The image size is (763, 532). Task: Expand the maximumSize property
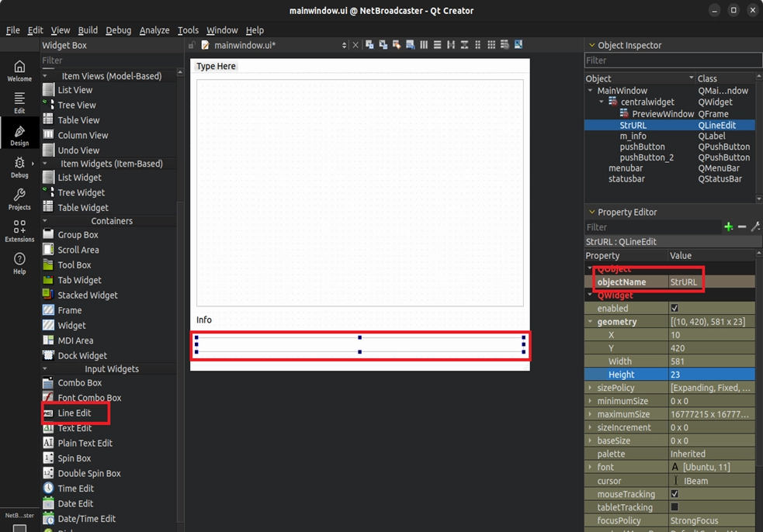(x=590, y=414)
